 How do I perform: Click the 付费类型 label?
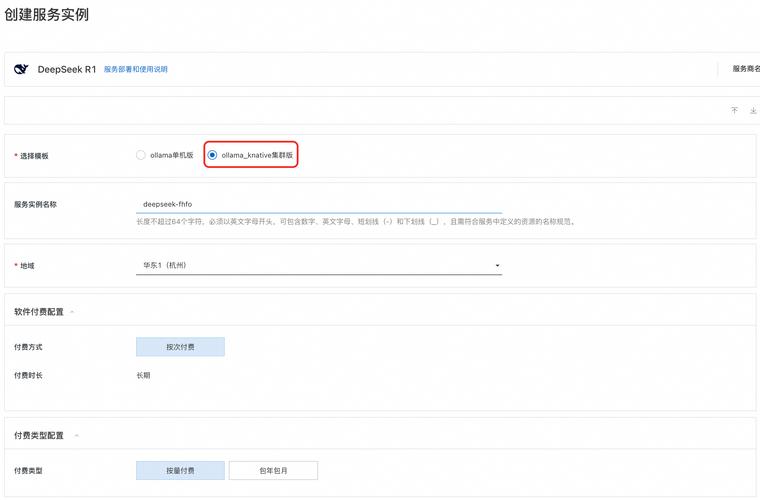(x=28, y=470)
